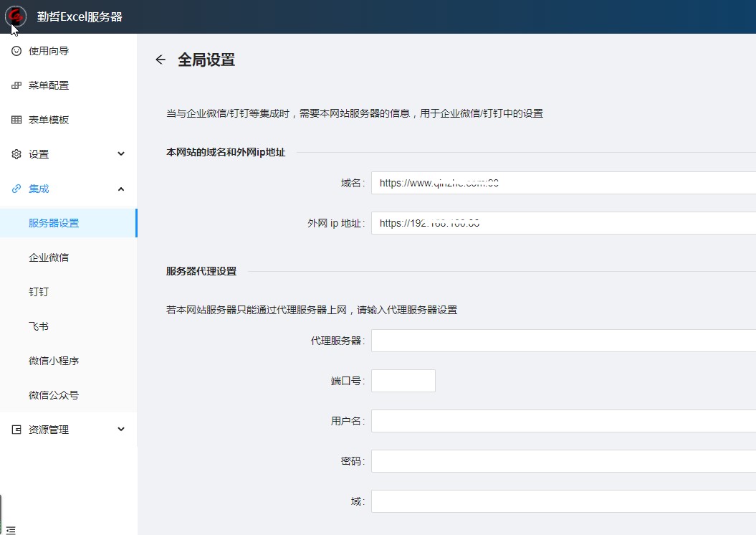Viewport: 756px width, 535px height.
Task: Focus the 代理服务器 text box
Action: click(x=563, y=341)
